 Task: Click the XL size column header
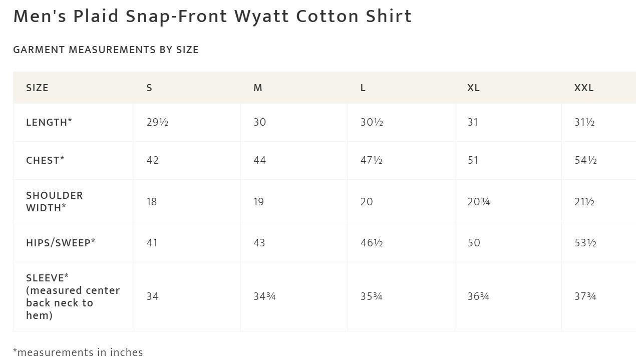click(473, 88)
